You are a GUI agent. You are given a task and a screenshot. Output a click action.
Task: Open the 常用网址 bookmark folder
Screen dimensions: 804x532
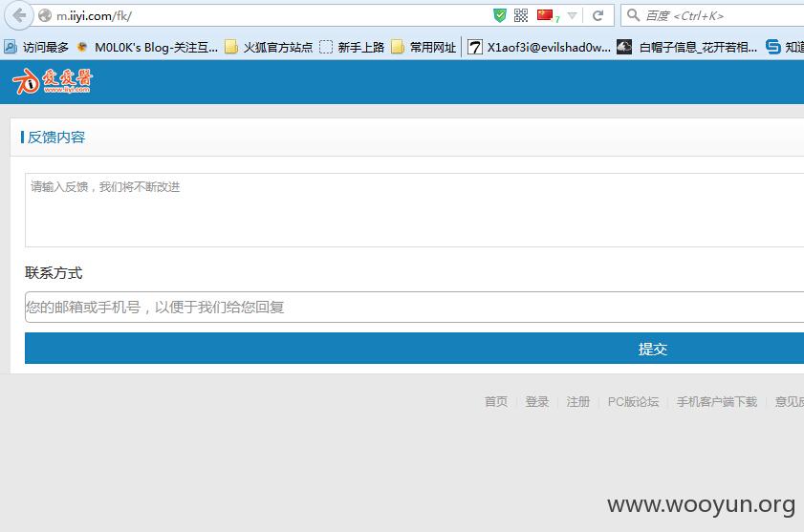click(x=423, y=47)
